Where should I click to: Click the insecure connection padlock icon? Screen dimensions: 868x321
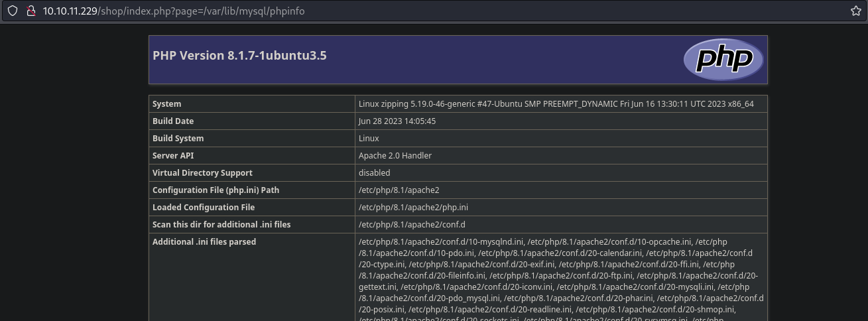click(x=30, y=11)
